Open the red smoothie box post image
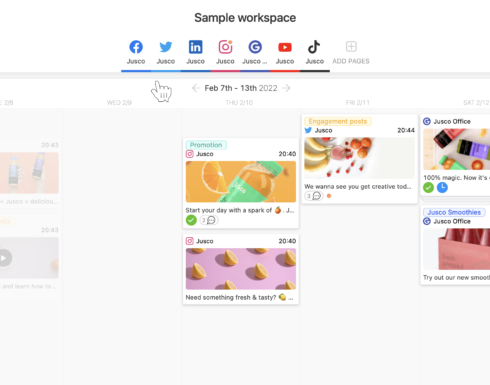Viewport: 490px width, 385px height. 456,249
